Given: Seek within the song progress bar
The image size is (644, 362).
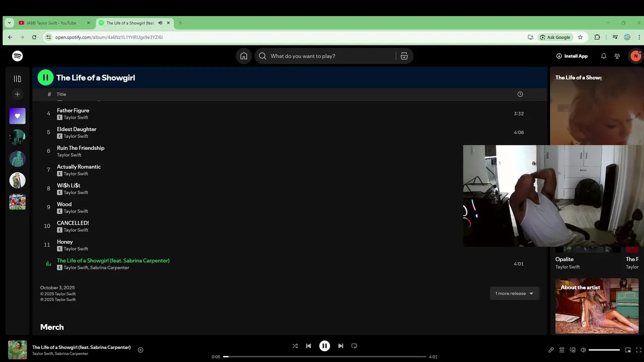Looking at the screenshot, I should pyautogui.click(x=325, y=356).
